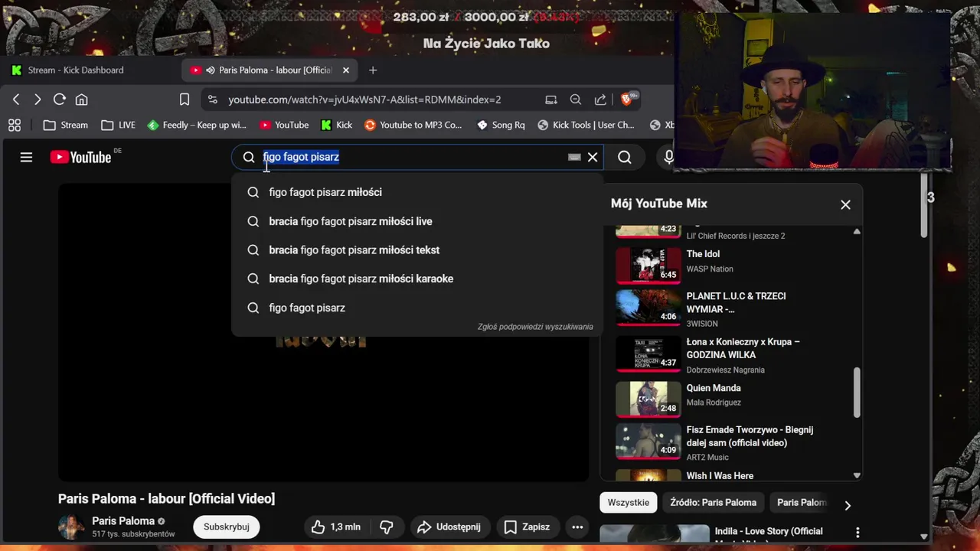Subscribe with the Subskrybuj button
Image resolution: width=980 pixels, height=551 pixels.
227,527
